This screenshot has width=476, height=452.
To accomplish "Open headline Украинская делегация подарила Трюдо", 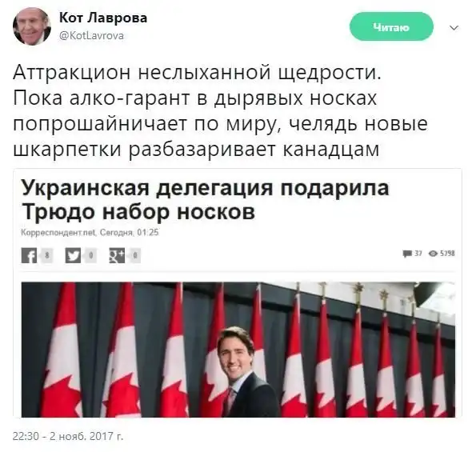I will pos(206,199).
